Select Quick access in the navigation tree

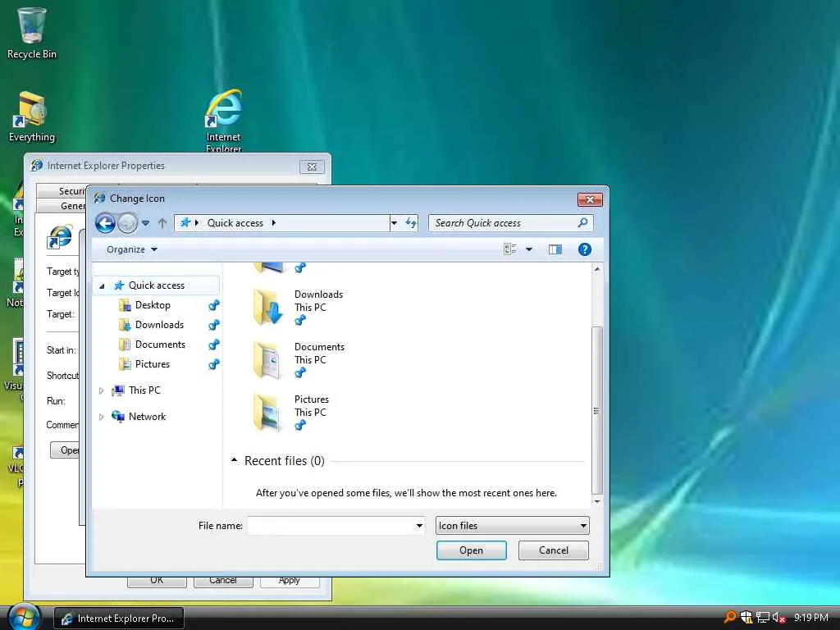click(157, 285)
